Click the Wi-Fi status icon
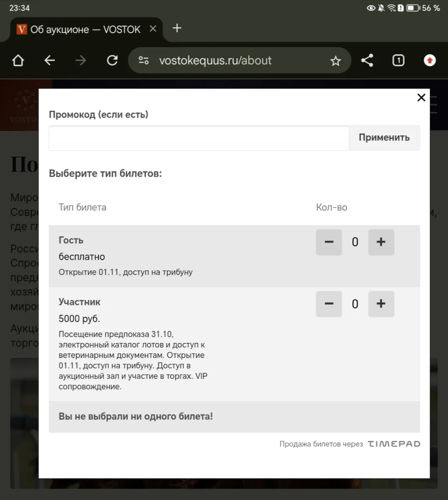The image size is (448, 500). (x=391, y=8)
